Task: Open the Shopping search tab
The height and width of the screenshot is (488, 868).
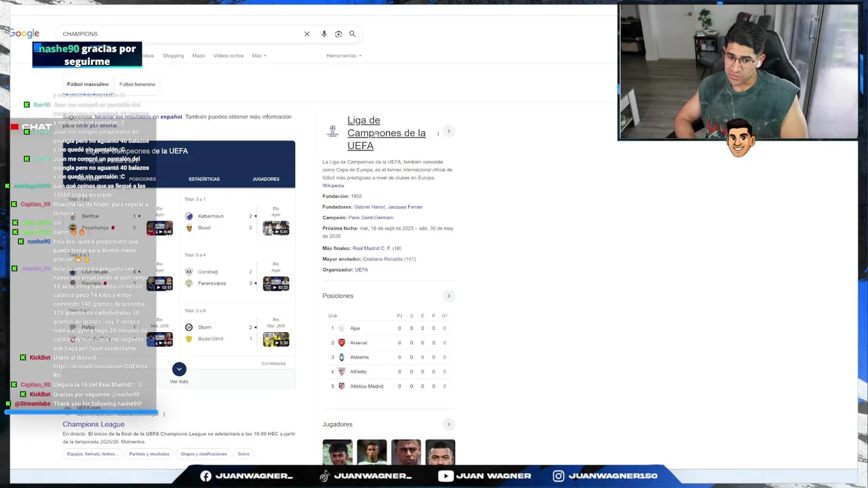Action: pos(173,56)
